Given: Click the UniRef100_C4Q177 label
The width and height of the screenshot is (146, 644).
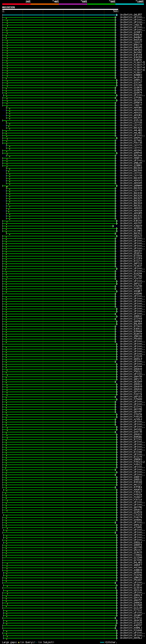Looking at the screenshot, I should (131, 105).
